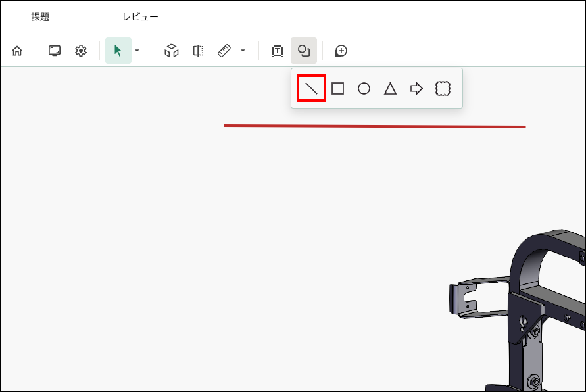
Task: Select the text box annotation tool
Action: [278, 51]
